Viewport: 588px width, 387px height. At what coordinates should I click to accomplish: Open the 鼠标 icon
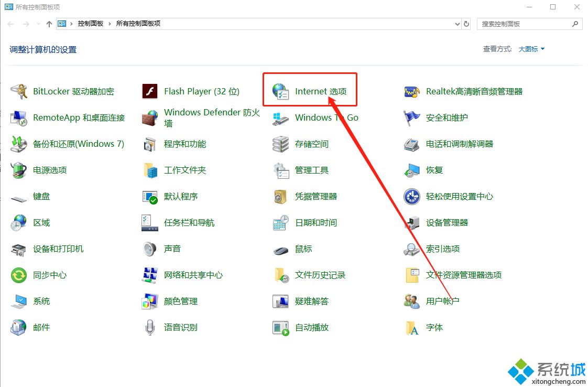pyautogui.click(x=280, y=250)
